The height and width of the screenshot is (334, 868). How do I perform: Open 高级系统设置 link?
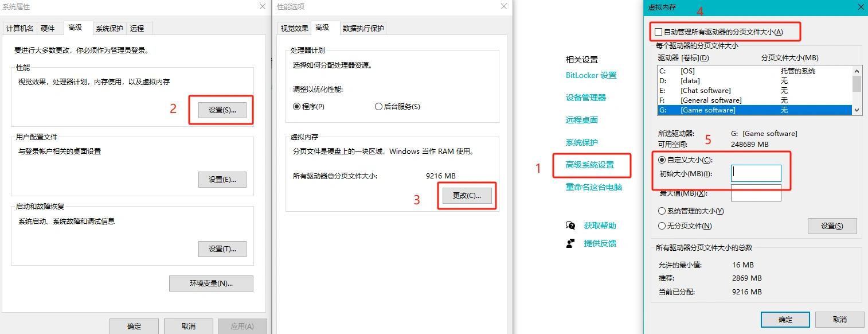pyautogui.click(x=590, y=165)
